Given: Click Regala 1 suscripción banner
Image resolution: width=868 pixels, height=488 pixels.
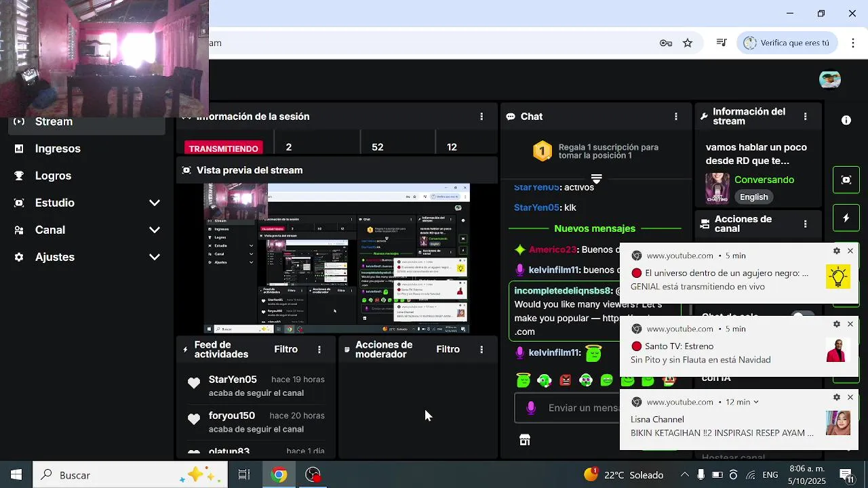Looking at the screenshot, I should click(596, 151).
